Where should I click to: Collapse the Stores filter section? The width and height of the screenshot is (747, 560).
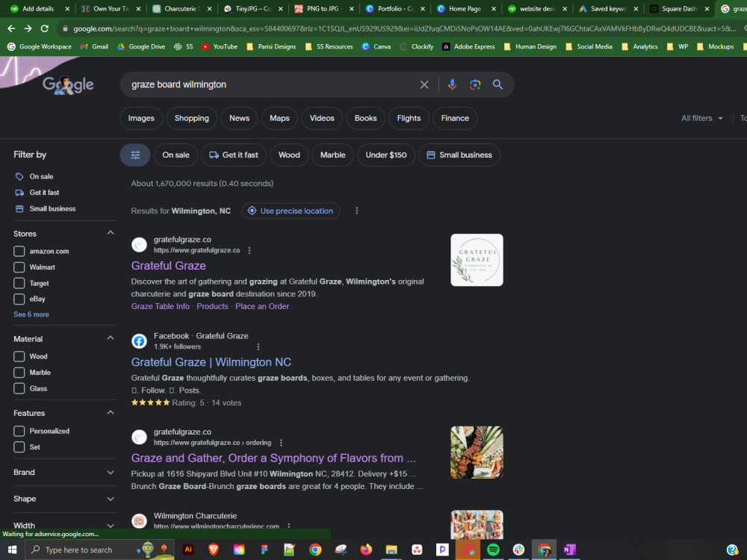[111, 233]
